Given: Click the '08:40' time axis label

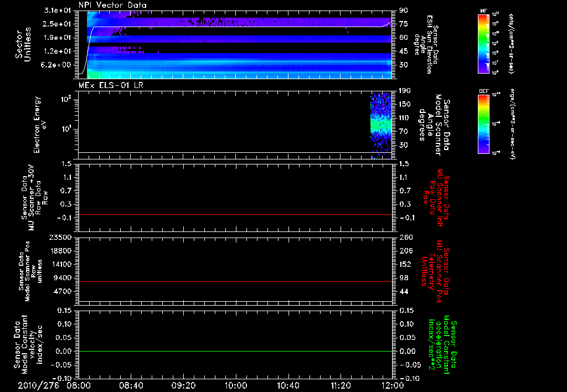Looking at the screenshot, I should 131,386.
